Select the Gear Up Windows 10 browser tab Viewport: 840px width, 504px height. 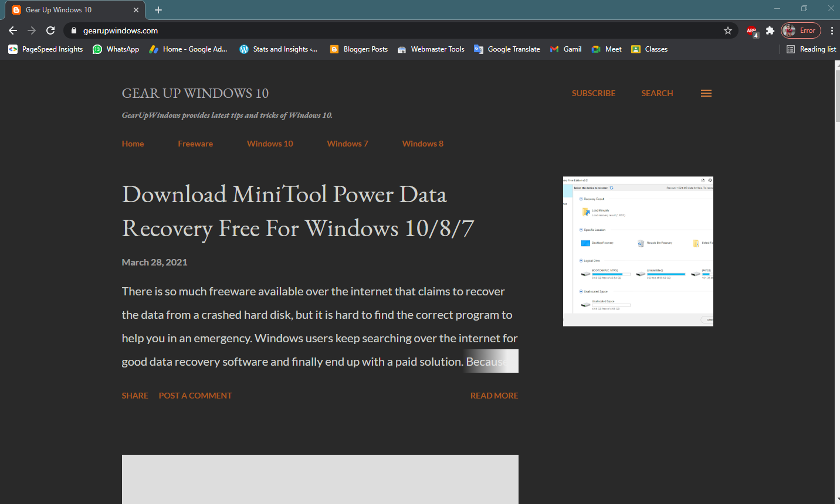[75, 10]
